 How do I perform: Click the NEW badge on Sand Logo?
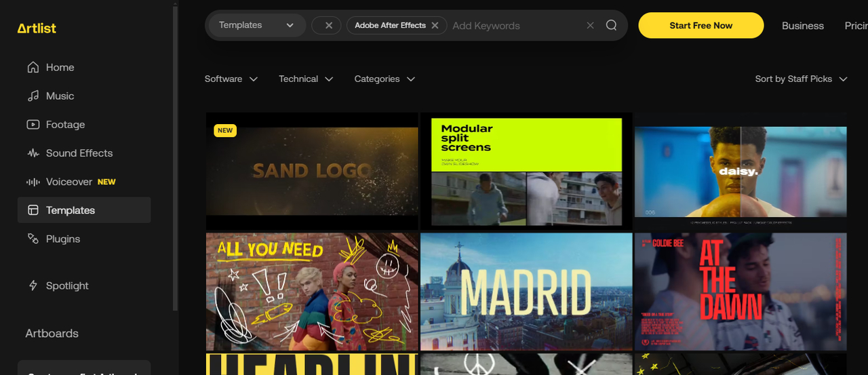tap(225, 130)
